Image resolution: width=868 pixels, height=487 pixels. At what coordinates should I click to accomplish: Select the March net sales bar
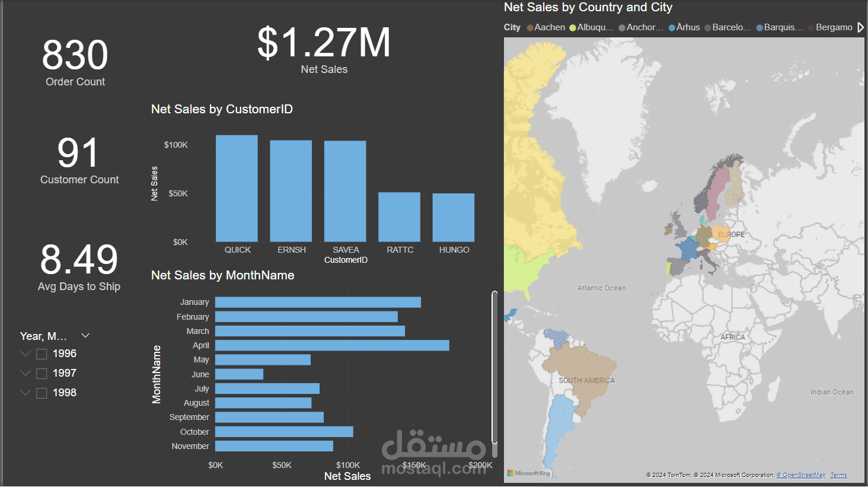click(310, 331)
